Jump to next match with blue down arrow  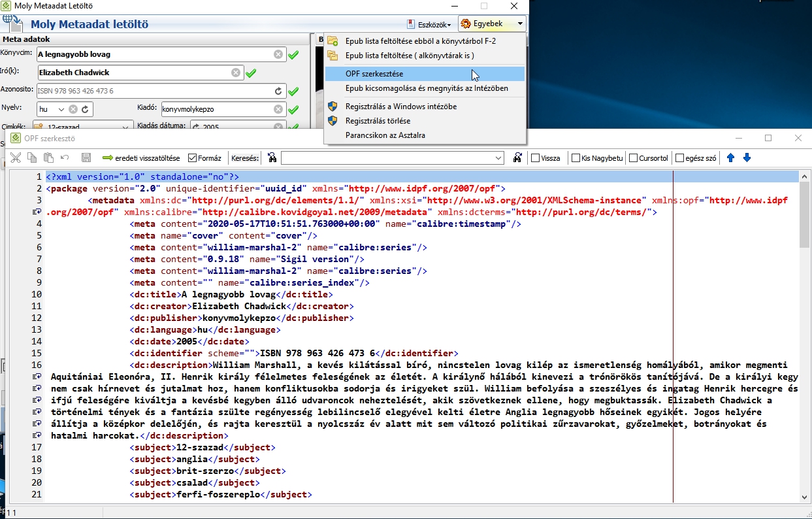pos(747,158)
